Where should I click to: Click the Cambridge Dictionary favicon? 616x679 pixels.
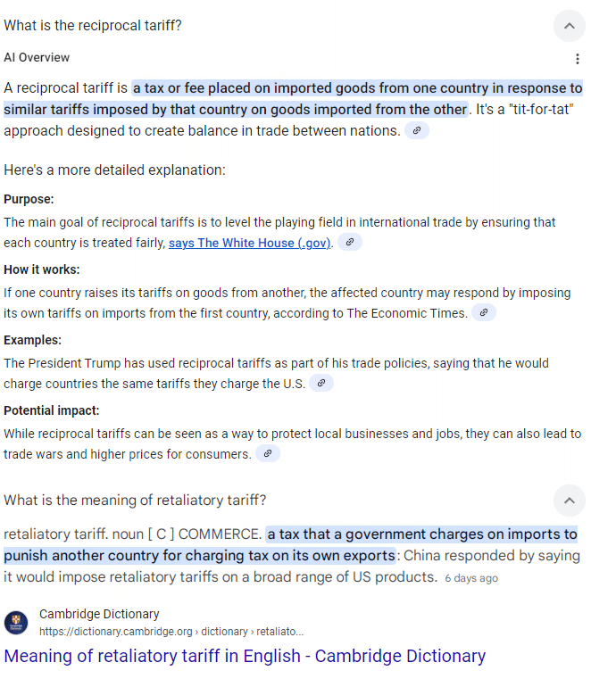tap(16, 623)
